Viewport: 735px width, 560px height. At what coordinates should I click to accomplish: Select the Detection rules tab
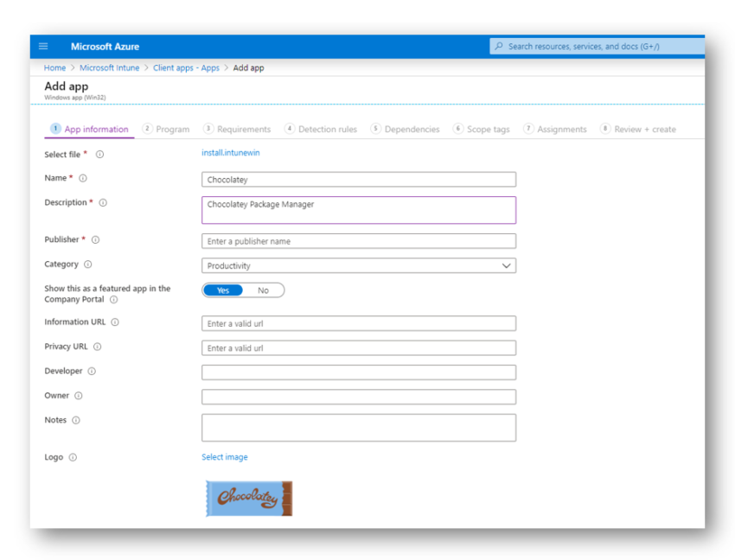click(321, 129)
